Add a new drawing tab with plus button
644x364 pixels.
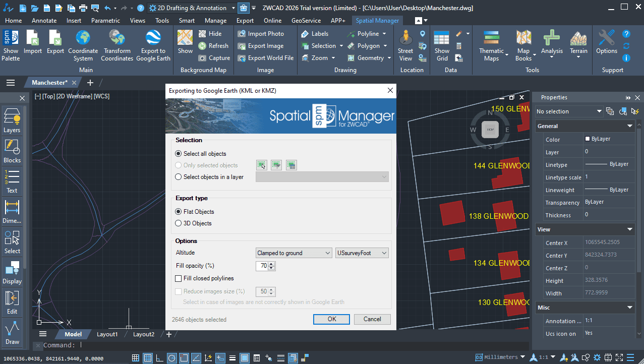(90, 83)
